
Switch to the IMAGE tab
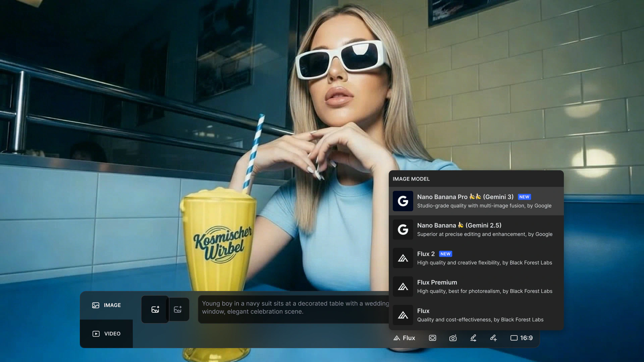[106, 305]
